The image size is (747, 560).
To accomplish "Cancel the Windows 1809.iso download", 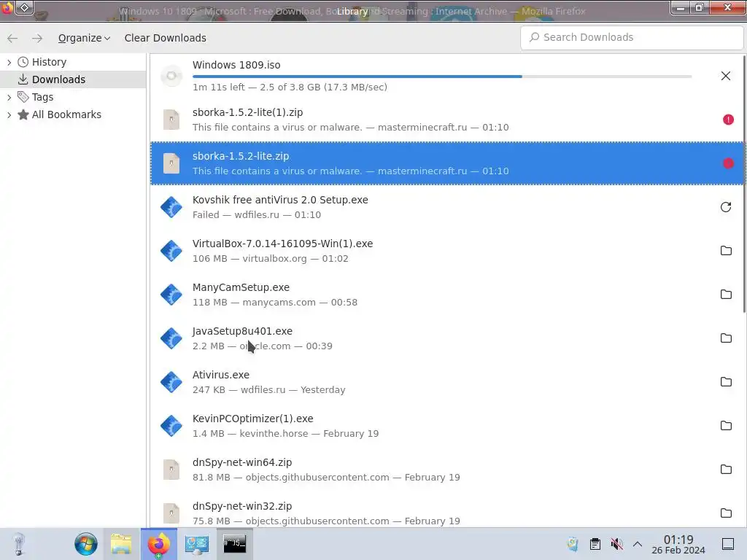I will tap(726, 76).
